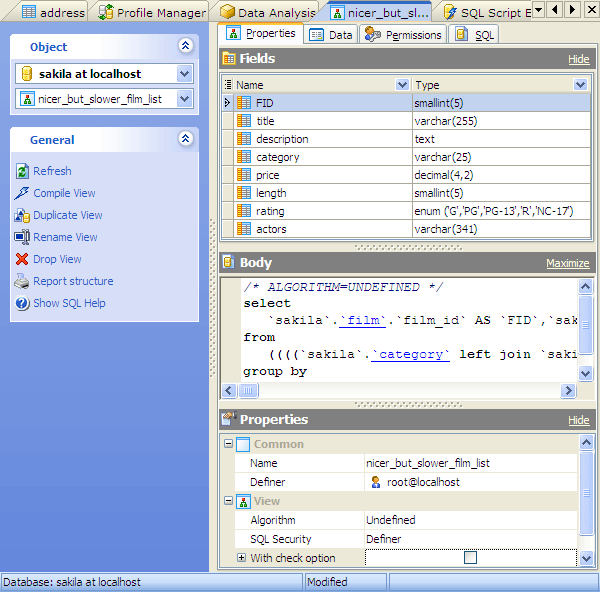Click the description field column icon
The image size is (600, 592).
[x=244, y=139]
